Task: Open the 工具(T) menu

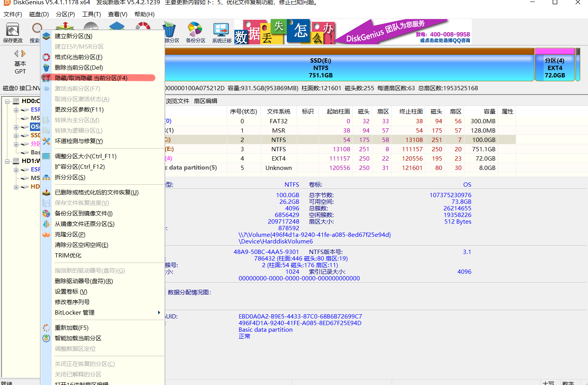Action: (x=91, y=14)
